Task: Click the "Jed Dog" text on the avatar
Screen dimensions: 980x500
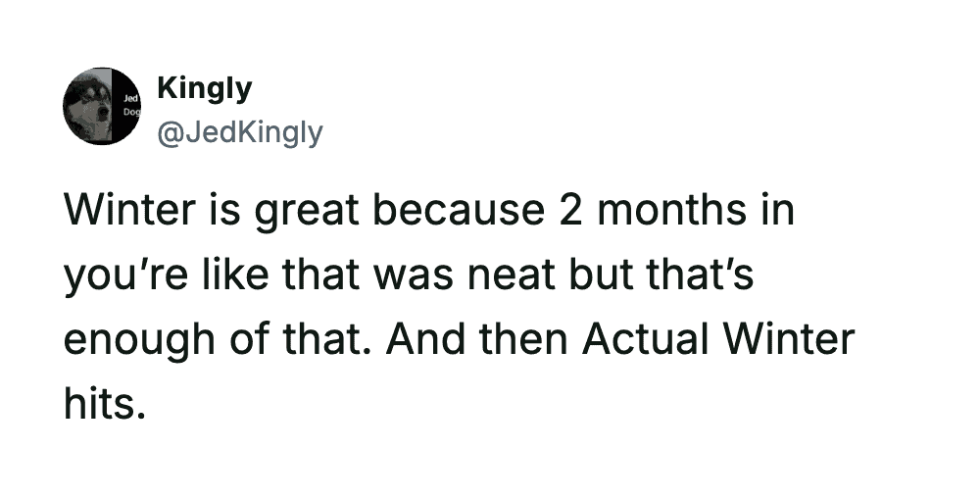Action: [129, 107]
